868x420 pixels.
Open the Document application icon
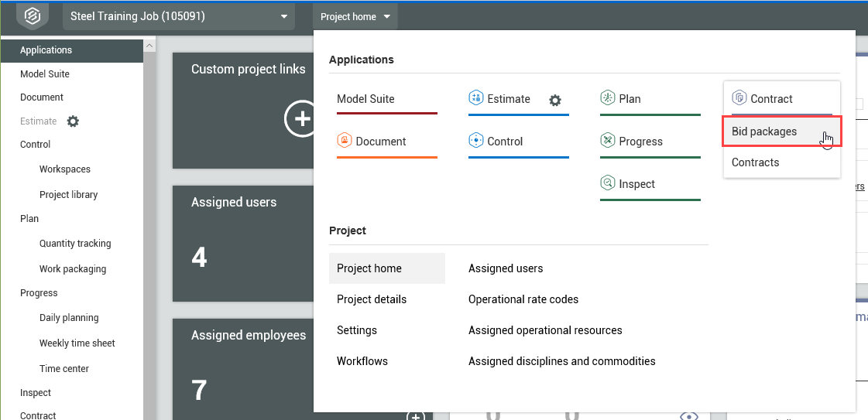point(345,142)
